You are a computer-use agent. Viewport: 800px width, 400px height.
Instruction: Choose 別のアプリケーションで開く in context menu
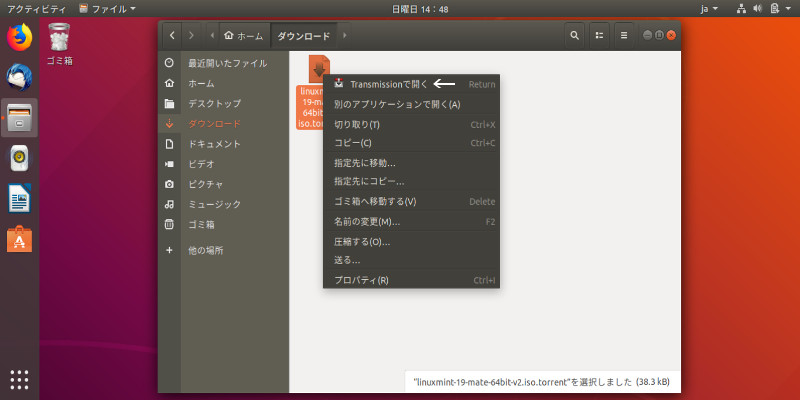pos(411,105)
